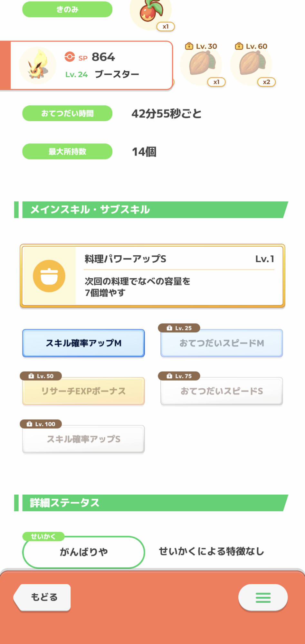Tap the 最大所持数 green label
This screenshot has height=644, width=305.
(67, 151)
